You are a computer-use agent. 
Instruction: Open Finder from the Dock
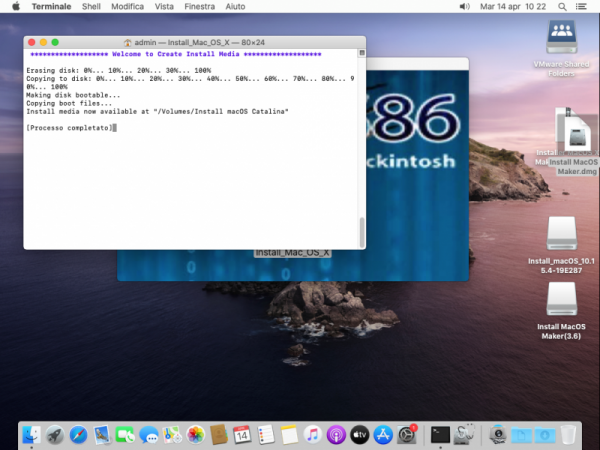click(31, 435)
